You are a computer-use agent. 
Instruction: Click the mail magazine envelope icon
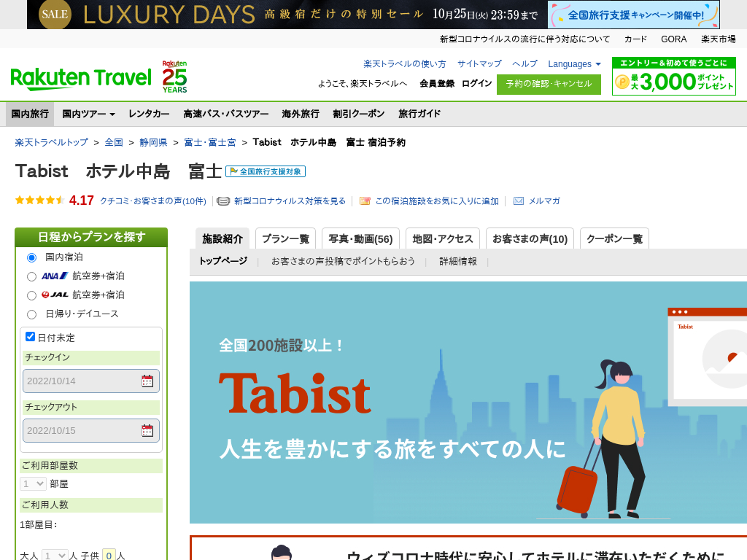coord(519,201)
